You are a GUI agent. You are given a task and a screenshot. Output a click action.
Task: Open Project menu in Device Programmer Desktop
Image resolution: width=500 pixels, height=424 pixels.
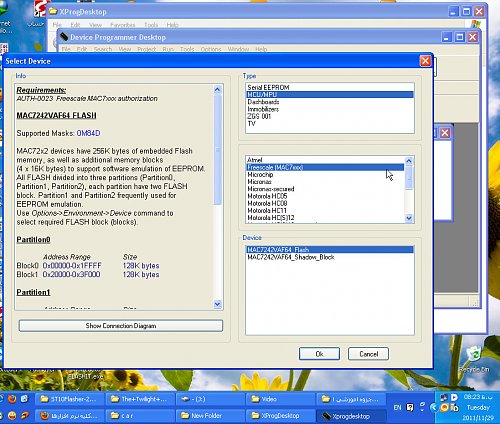tap(147, 49)
